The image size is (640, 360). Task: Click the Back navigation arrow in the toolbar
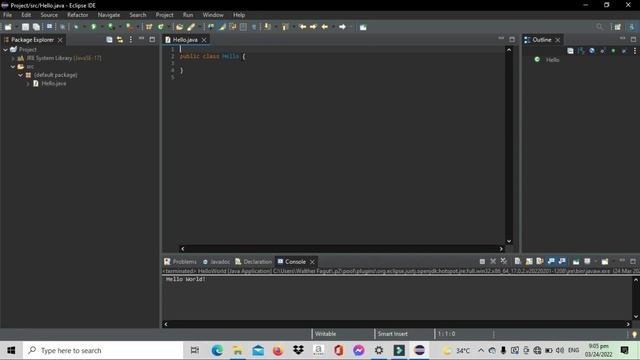coord(325,27)
